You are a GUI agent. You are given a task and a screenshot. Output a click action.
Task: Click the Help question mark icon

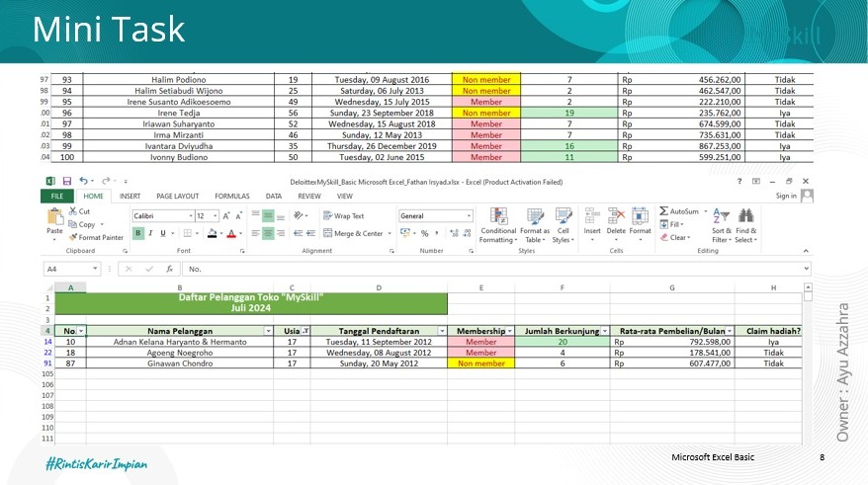(x=739, y=181)
